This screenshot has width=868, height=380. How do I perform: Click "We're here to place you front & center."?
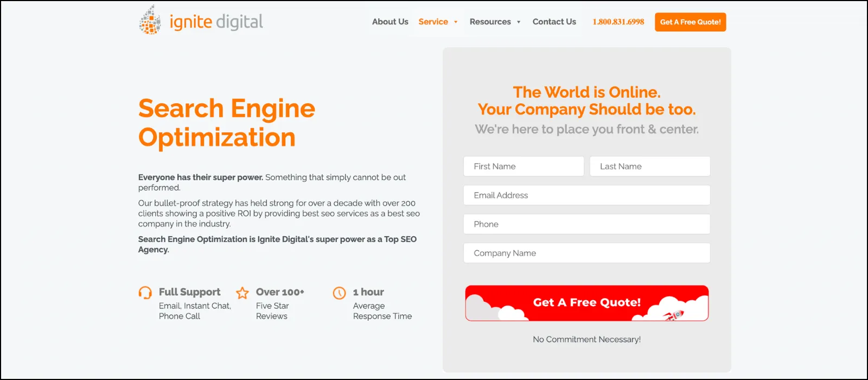pos(586,129)
